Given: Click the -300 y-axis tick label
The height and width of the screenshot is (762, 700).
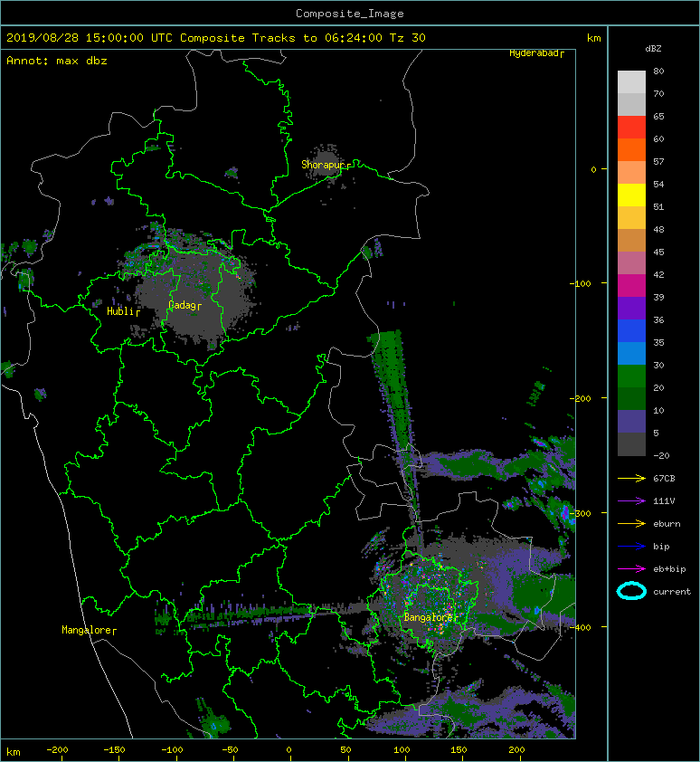Looking at the screenshot, I should [580, 513].
